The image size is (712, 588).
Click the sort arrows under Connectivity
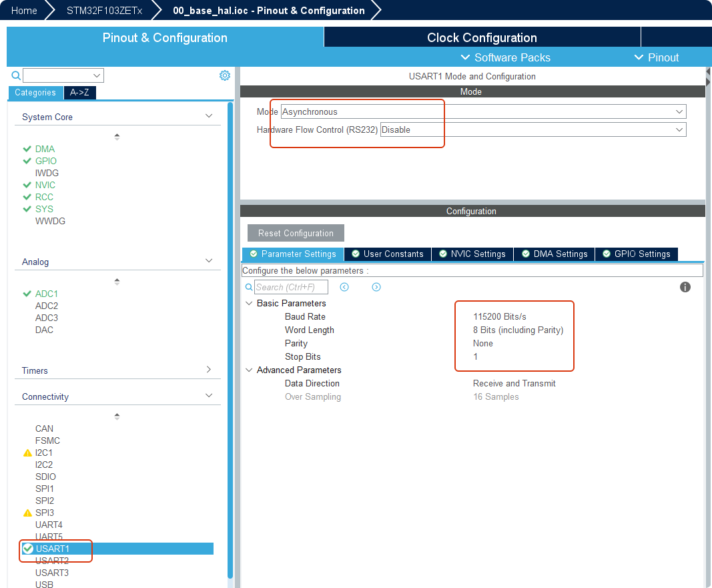117,416
